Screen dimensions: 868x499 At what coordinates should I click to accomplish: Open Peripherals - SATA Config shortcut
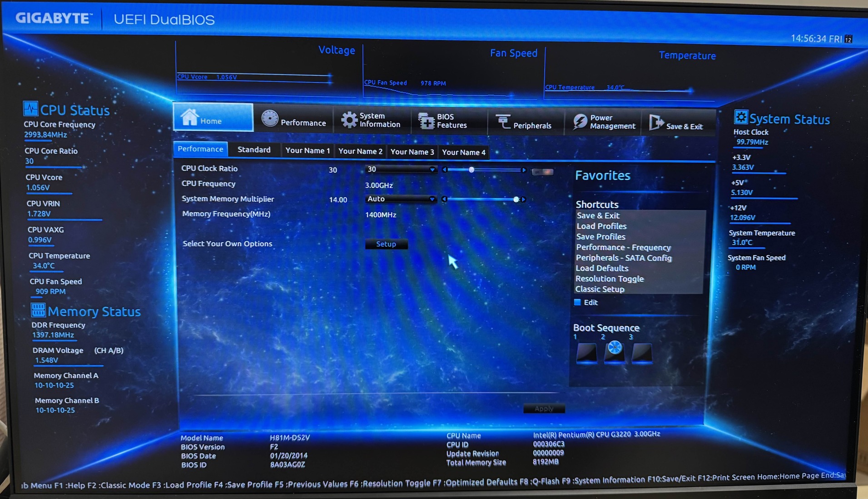pos(624,258)
